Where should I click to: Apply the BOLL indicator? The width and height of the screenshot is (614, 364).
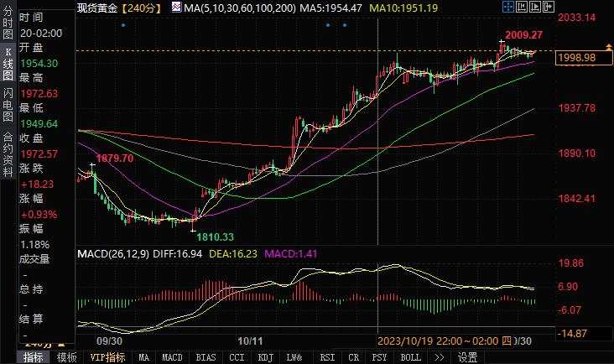(x=410, y=357)
